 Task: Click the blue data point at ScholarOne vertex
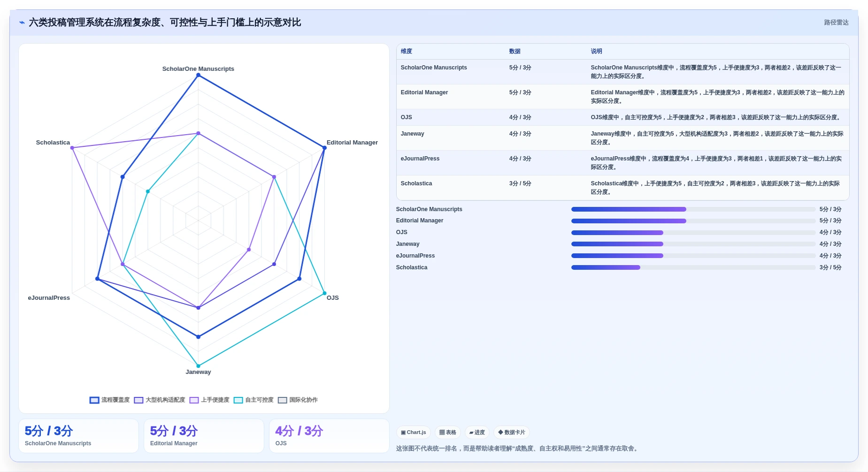tap(198, 75)
